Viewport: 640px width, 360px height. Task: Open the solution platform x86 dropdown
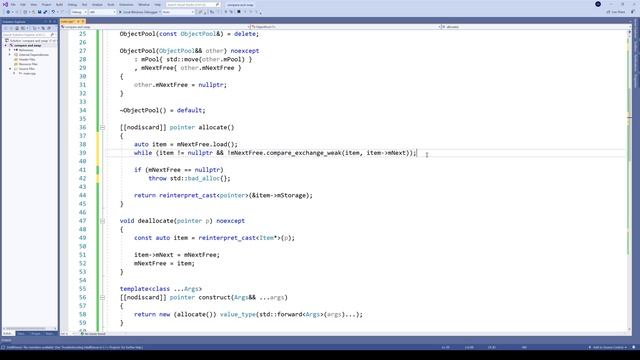click(x=102, y=12)
